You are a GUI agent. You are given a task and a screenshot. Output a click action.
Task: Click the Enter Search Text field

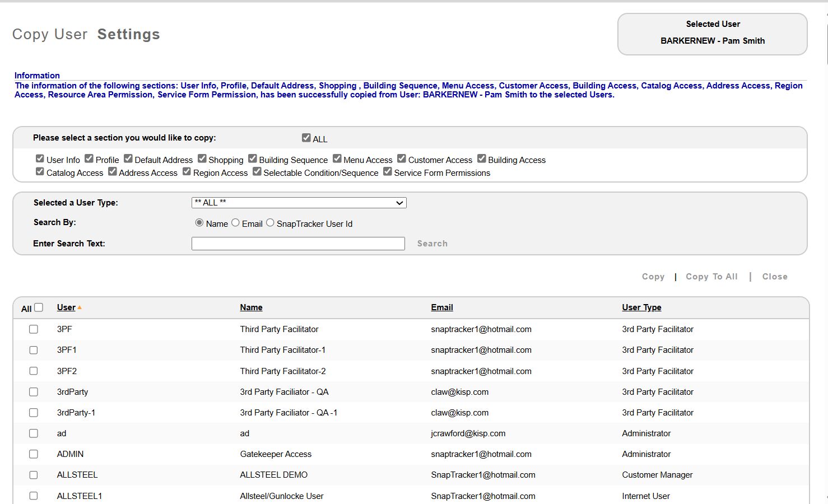pyautogui.click(x=298, y=244)
